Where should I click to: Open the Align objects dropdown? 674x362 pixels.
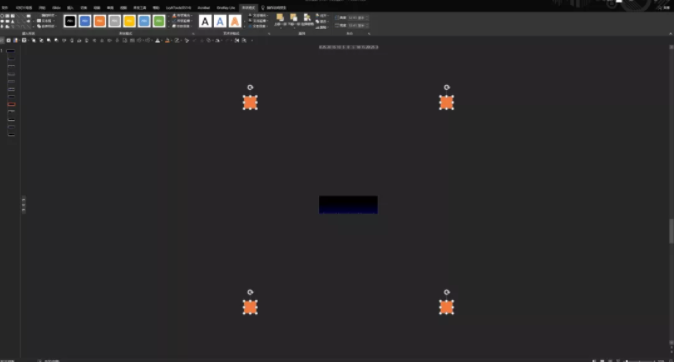pos(322,15)
